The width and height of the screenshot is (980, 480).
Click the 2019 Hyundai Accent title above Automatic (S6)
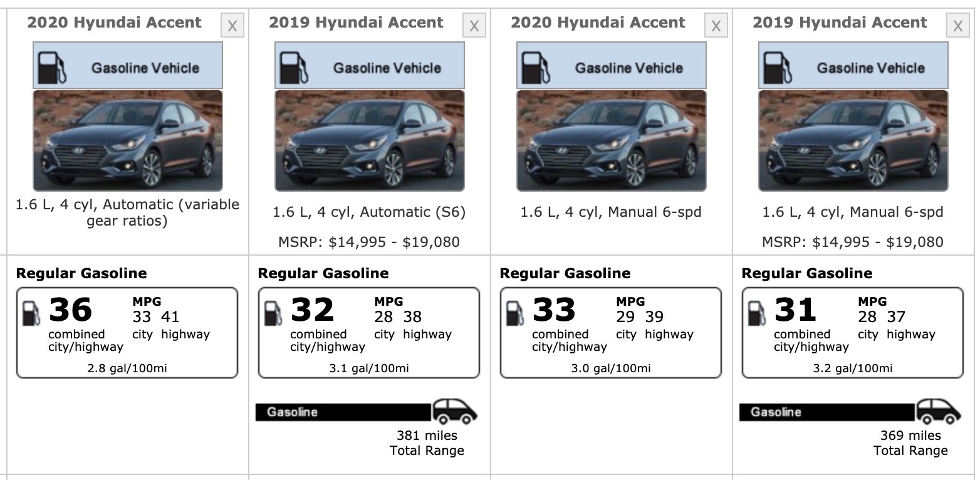point(356,23)
